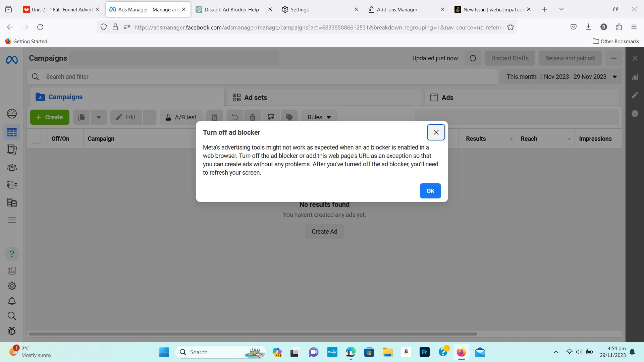Expand the duplicate options dropdown arrow
Image resolution: width=644 pixels, height=362 pixels.
[x=99, y=117]
